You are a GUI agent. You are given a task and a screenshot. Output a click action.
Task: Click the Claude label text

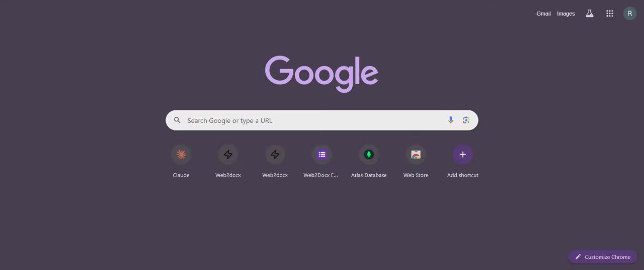pos(181,175)
